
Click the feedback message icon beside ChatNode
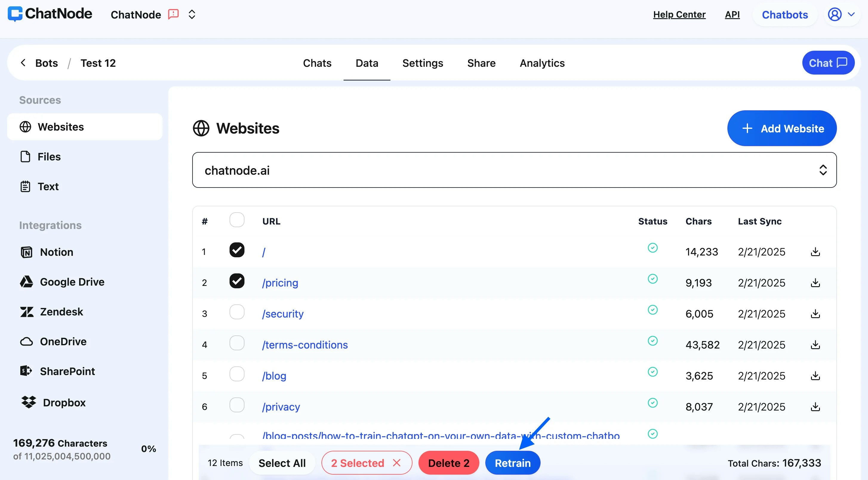click(173, 15)
